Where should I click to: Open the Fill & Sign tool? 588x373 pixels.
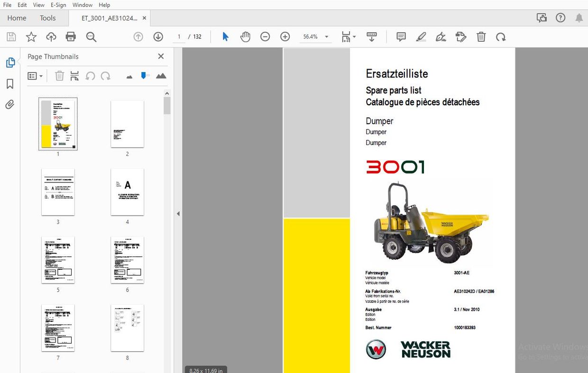point(441,36)
